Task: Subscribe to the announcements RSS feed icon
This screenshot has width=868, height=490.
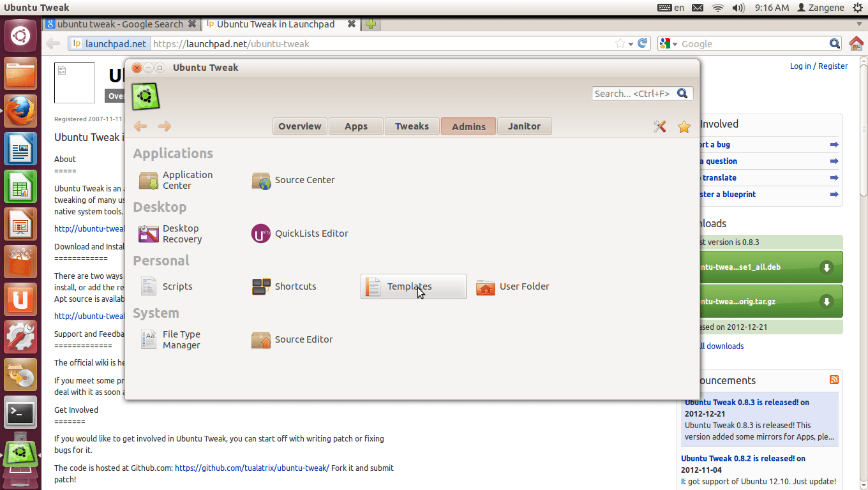Action: tap(834, 380)
